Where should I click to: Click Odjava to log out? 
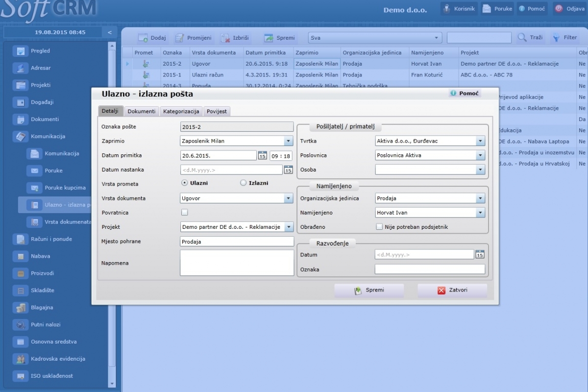pyautogui.click(x=569, y=9)
